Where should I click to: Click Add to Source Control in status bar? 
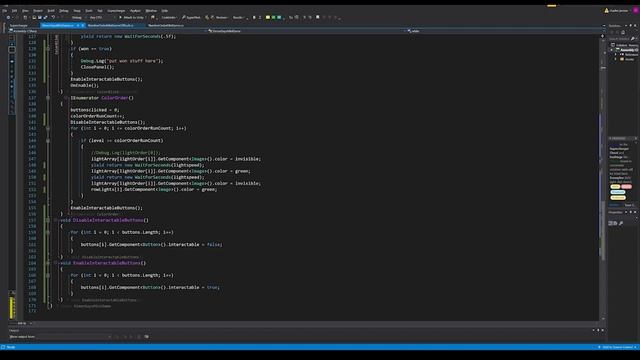[x=618, y=347]
